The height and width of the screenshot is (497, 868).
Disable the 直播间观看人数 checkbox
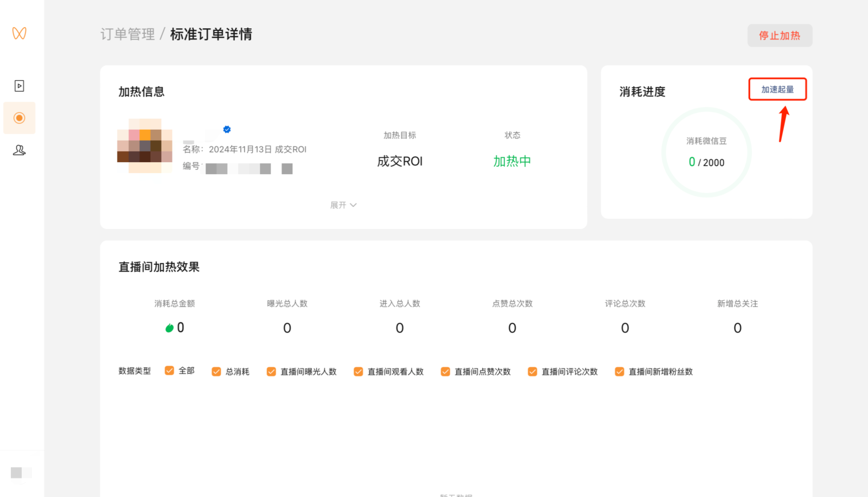(x=358, y=372)
